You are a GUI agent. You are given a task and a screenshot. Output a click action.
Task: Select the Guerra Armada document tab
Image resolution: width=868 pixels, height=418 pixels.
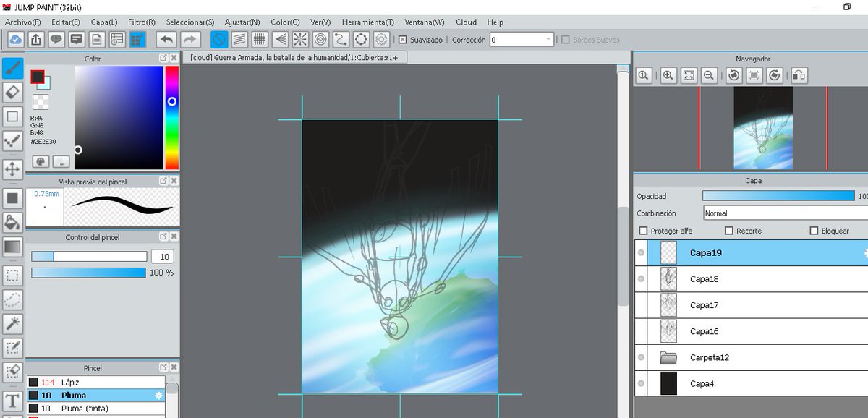pos(294,57)
